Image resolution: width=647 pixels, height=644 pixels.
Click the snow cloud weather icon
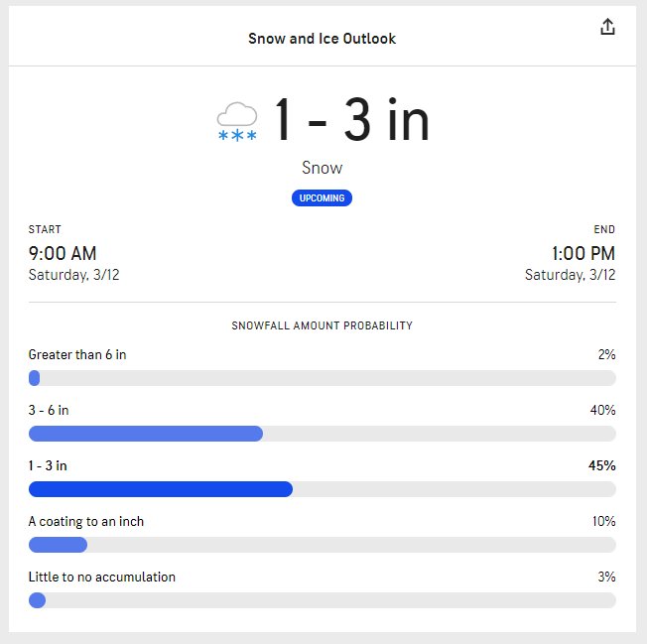click(237, 122)
